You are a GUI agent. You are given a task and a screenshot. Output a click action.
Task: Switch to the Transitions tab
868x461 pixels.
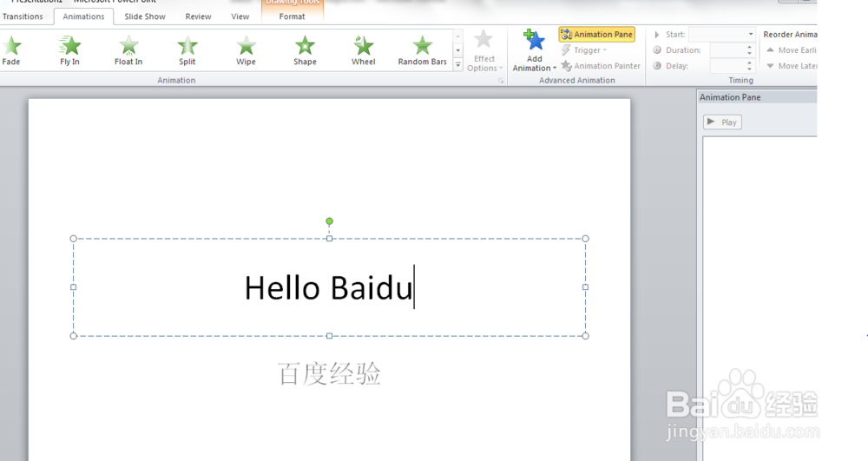(x=23, y=16)
